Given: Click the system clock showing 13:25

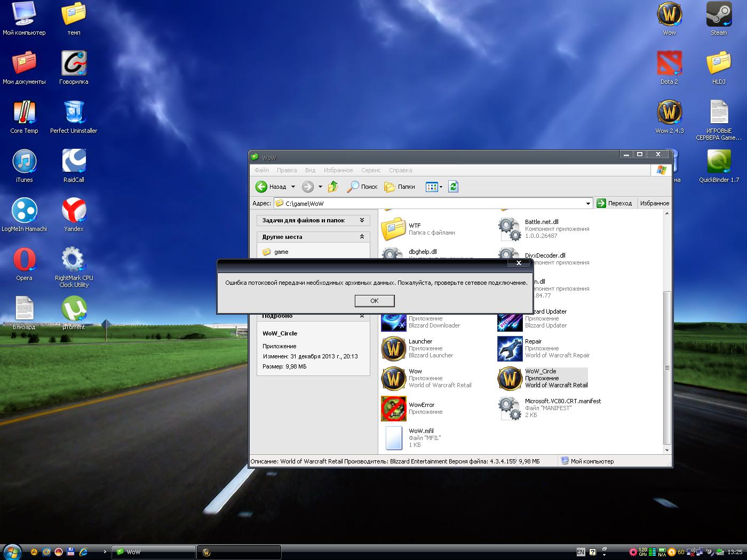Looking at the screenshot, I should (735, 552).
